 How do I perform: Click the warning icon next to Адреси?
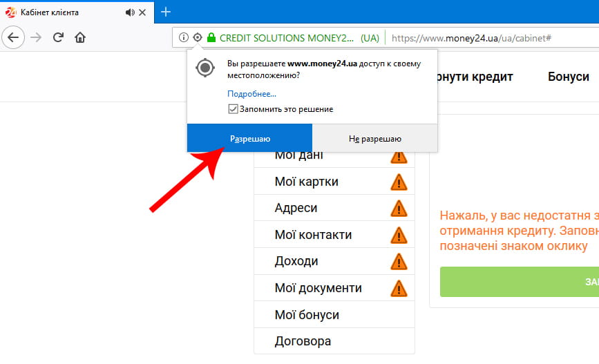pyautogui.click(x=399, y=209)
